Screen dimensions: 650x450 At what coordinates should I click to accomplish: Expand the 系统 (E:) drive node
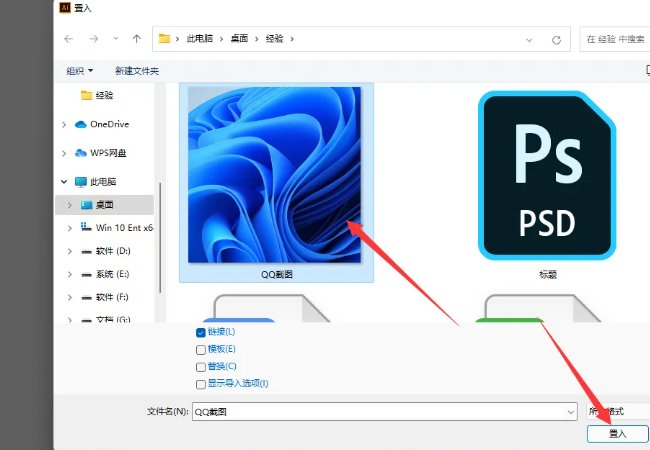[69, 274]
